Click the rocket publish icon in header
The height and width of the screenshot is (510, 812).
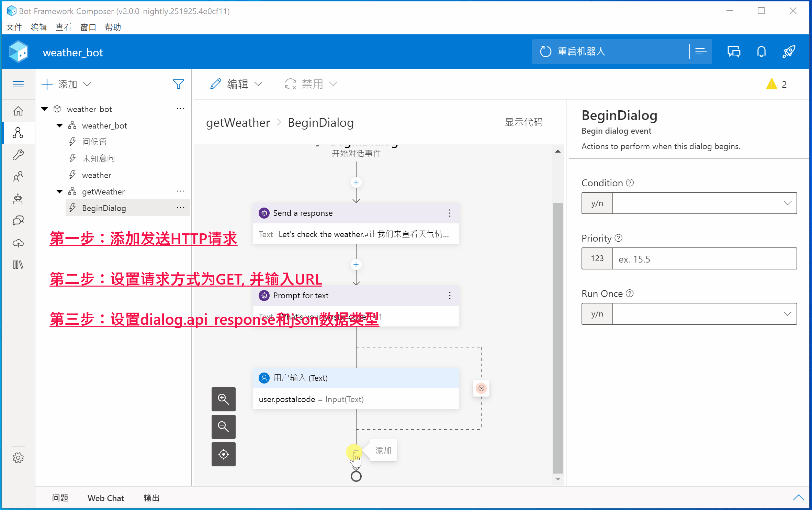point(789,52)
